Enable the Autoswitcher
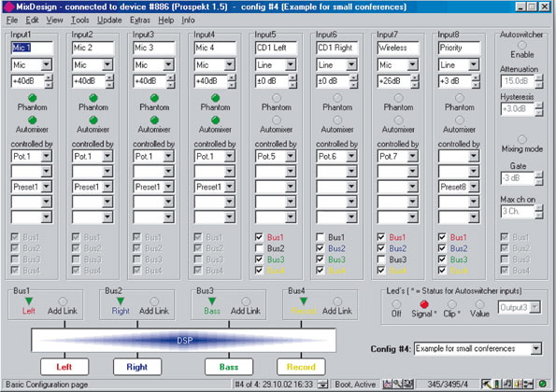This screenshot has height=392, width=556. click(x=522, y=46)
